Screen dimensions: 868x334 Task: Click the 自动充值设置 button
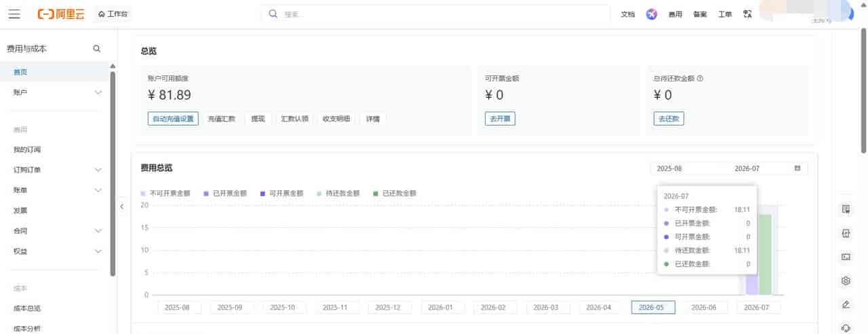click(173, 119)
